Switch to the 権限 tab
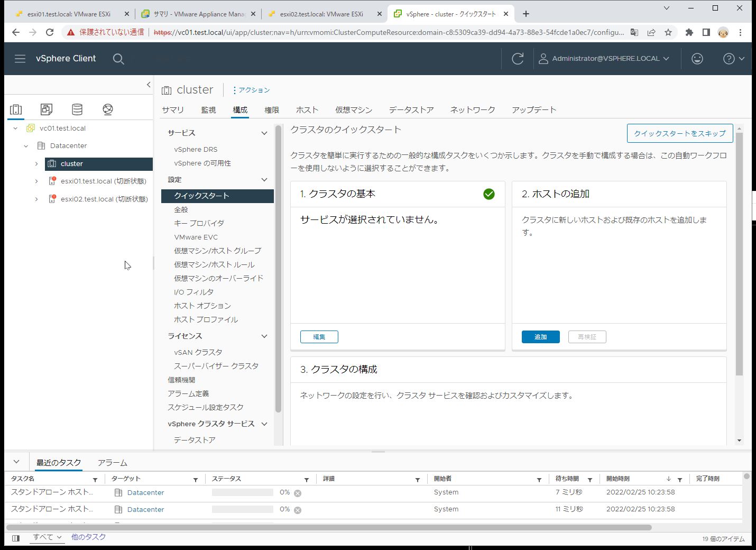The width and height of the screenshot is (756, 550). click(x=272, y=110)
